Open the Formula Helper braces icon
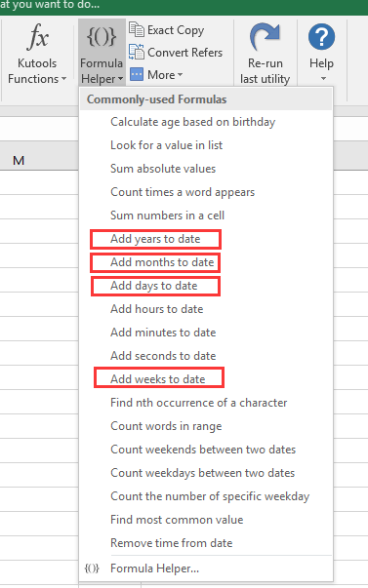The width and height of the screenshot is (368, 588). coord(102,36)
